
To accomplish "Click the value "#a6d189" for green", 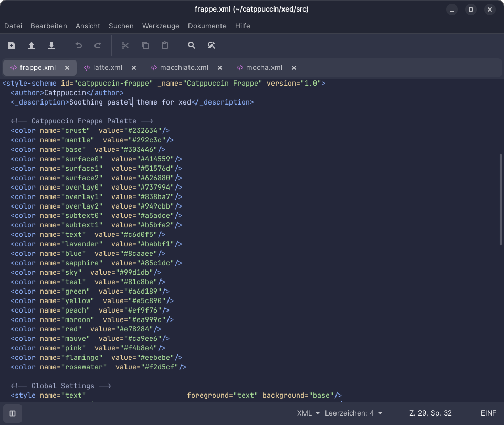I will coord(143,292).
